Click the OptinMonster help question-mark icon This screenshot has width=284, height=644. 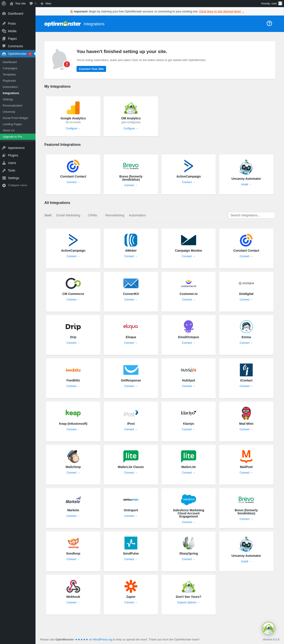[269, 24]
